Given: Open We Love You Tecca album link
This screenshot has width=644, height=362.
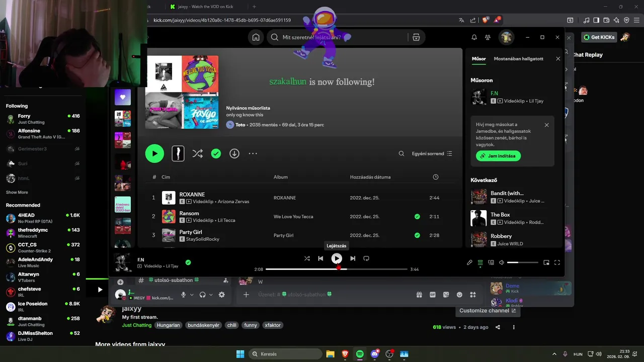Looking at the screenshot, I should coord(293,217).
